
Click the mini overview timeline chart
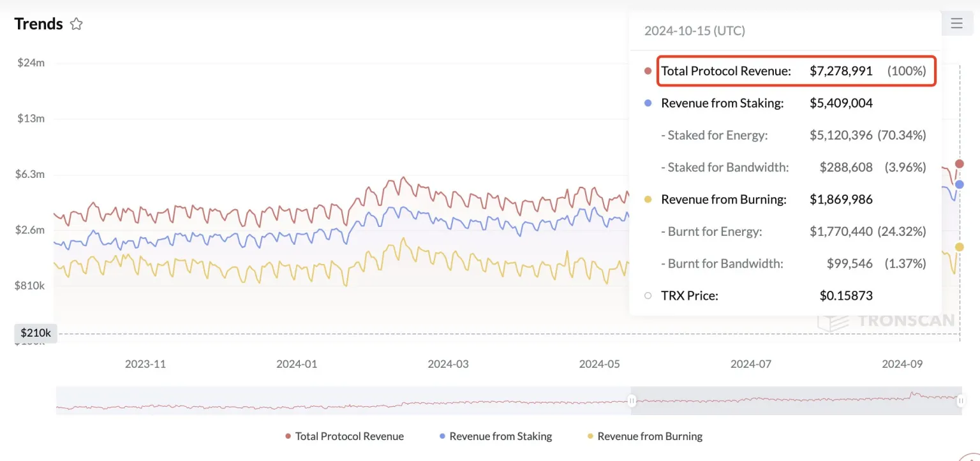[383, 400]
